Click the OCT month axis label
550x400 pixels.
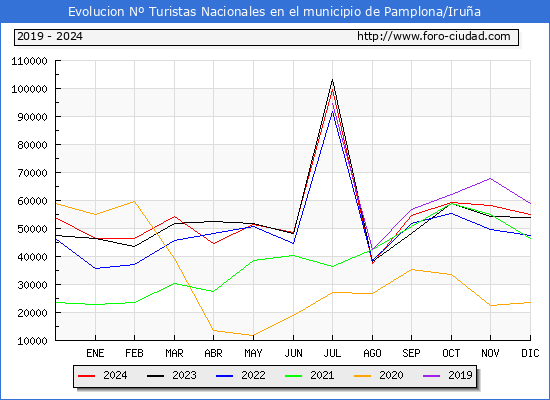click(x=451, y=353)
